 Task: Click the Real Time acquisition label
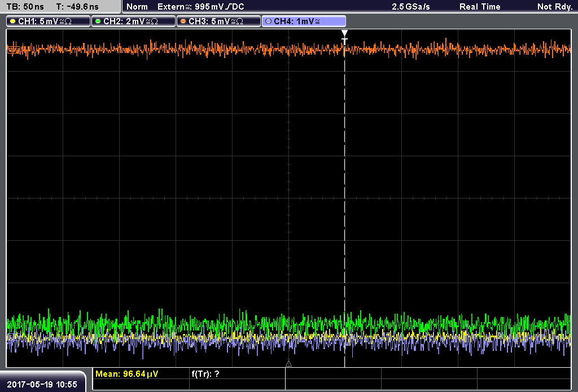480,7
